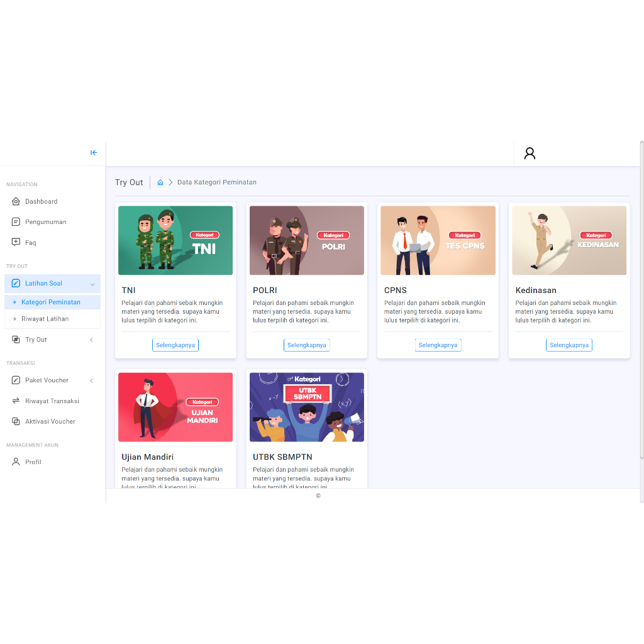This screenshot has width=644, height=644.
Task: Click the Profil person icon in sidebar
Action: point(16,462)
